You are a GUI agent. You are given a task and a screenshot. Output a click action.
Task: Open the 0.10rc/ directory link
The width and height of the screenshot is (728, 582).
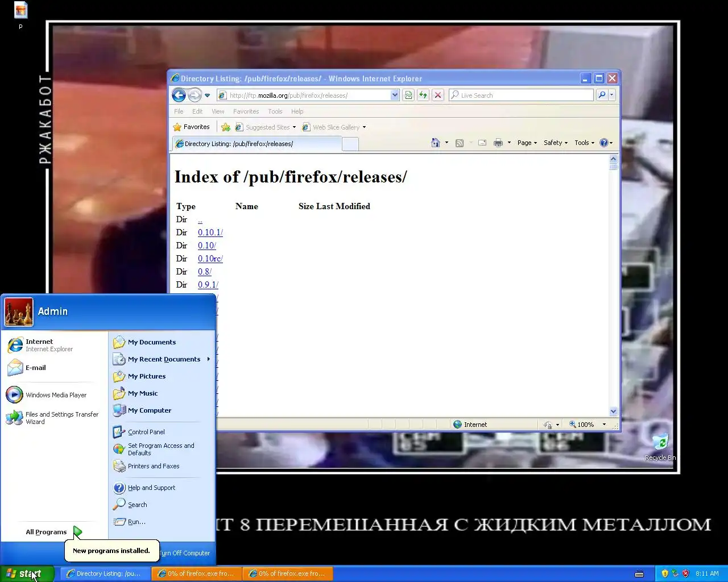[210, 259]
